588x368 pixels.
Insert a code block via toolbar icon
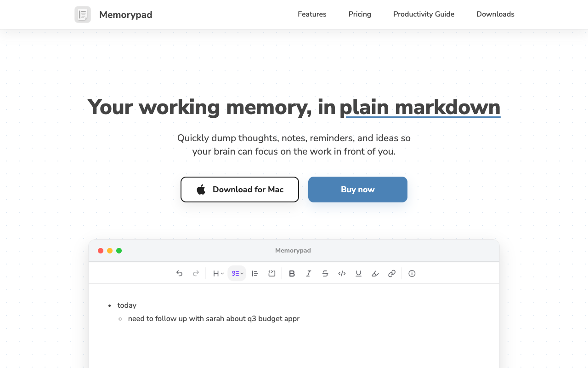pos(272,273)
